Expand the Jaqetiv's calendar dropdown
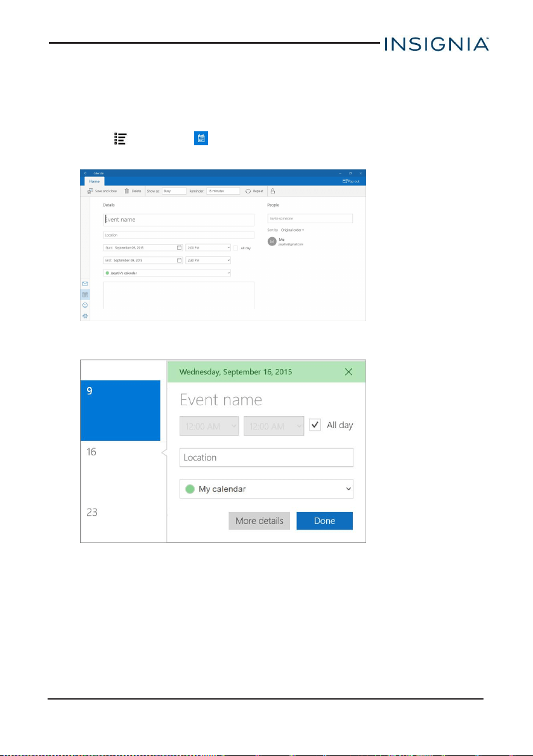533x756 pixels. coord(167,273)
